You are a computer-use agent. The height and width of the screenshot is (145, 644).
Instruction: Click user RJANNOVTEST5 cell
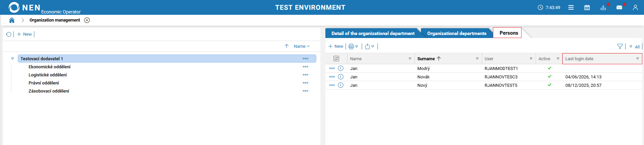501,85
